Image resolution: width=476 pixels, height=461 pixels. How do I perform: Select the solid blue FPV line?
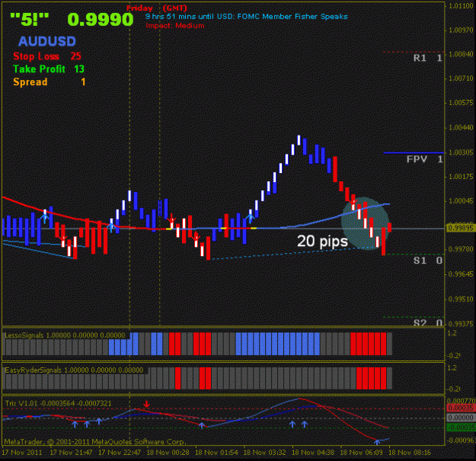click(414, 152)
